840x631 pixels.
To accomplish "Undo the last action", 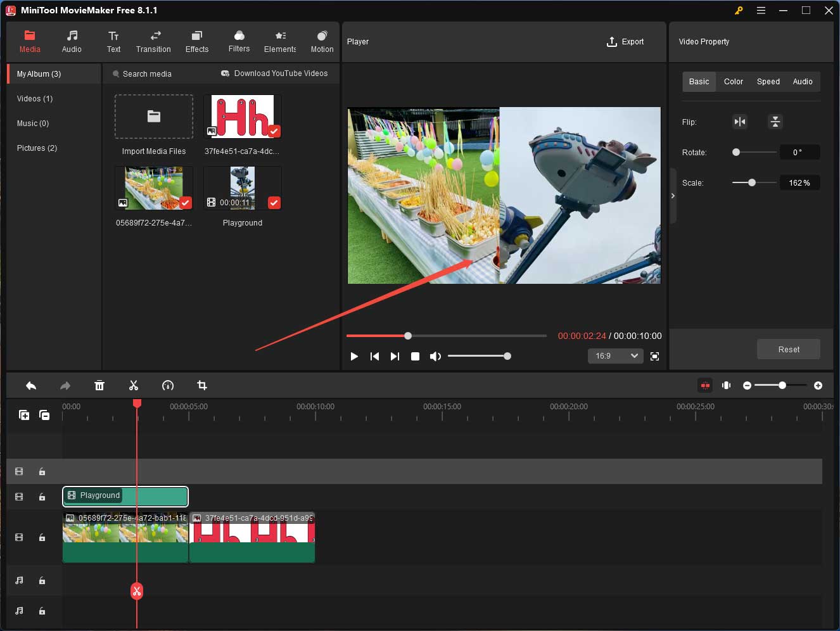I will (x=31, y=385).
